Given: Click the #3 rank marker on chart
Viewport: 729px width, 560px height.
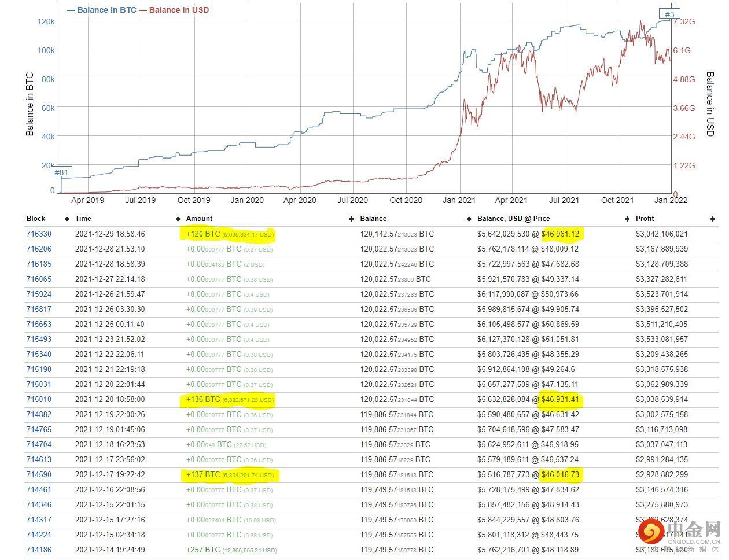Looking at the screenshot, I should click(669, 14).
